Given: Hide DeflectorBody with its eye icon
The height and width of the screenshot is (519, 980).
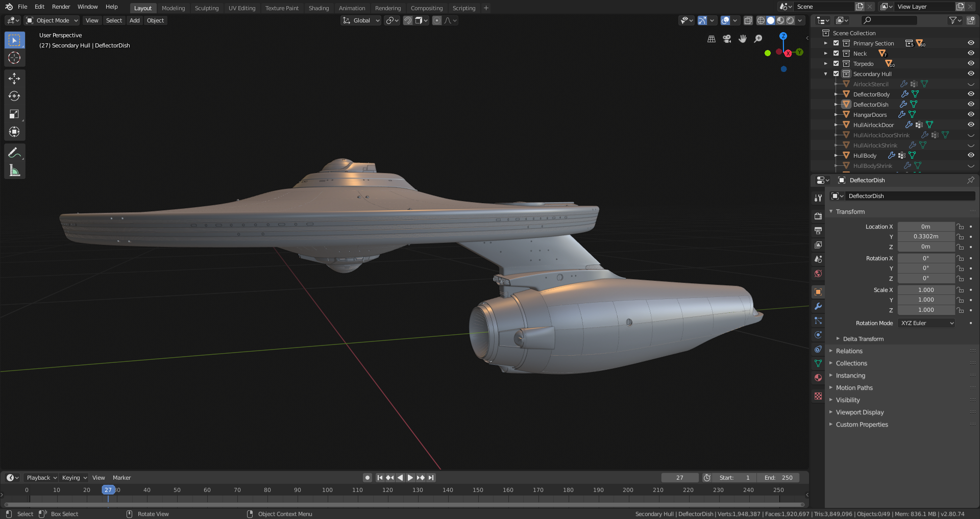Looking at the screenshot, I should point(971,94).
